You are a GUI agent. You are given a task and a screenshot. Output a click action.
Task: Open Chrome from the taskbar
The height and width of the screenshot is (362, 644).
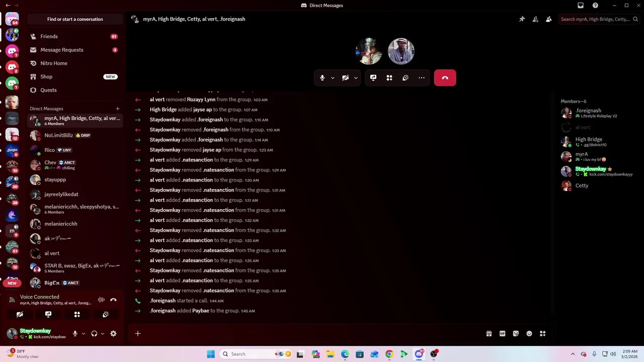click(x=389, y=354)
